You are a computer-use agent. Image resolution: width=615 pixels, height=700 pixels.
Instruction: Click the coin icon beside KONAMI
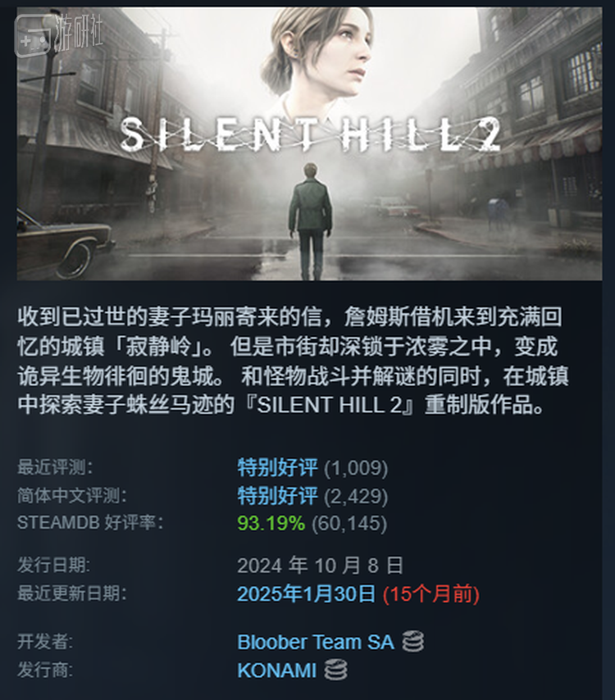click(x=335, y=670)
